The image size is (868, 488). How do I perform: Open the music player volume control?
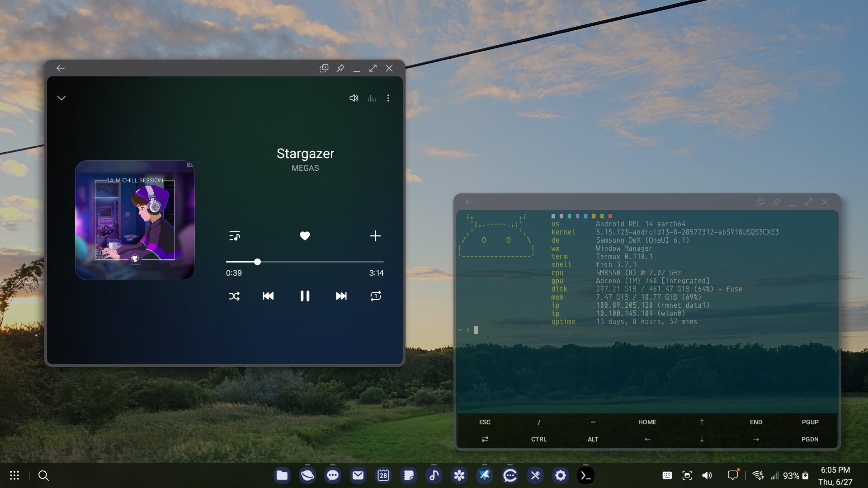[354, 98]
